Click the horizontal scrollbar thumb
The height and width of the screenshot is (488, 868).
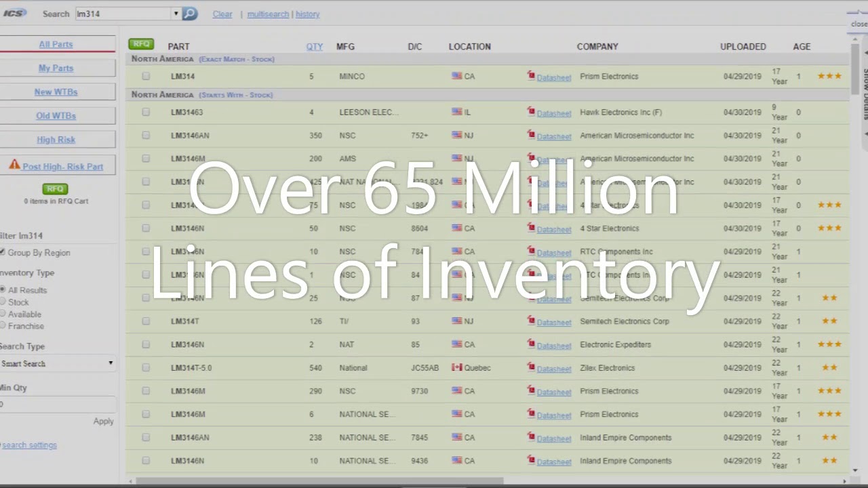(x=319, y=481)
